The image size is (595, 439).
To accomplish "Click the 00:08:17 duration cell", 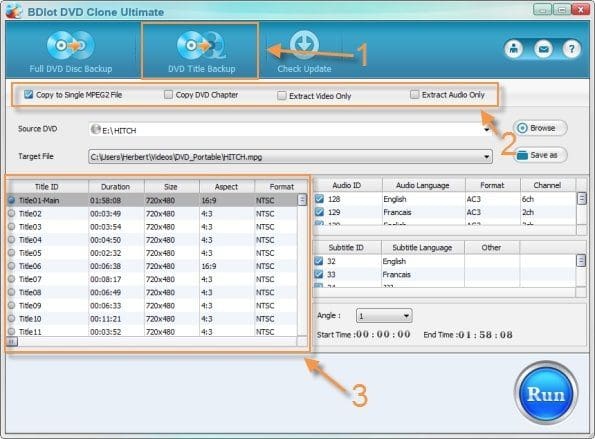I will [105, 279].
